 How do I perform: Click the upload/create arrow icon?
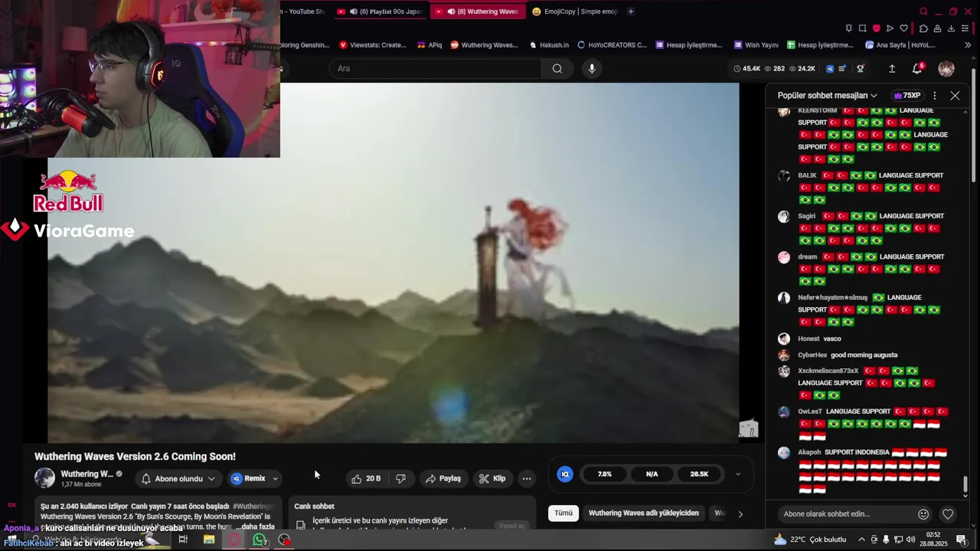pyautogui.click(x=892, y=68)
